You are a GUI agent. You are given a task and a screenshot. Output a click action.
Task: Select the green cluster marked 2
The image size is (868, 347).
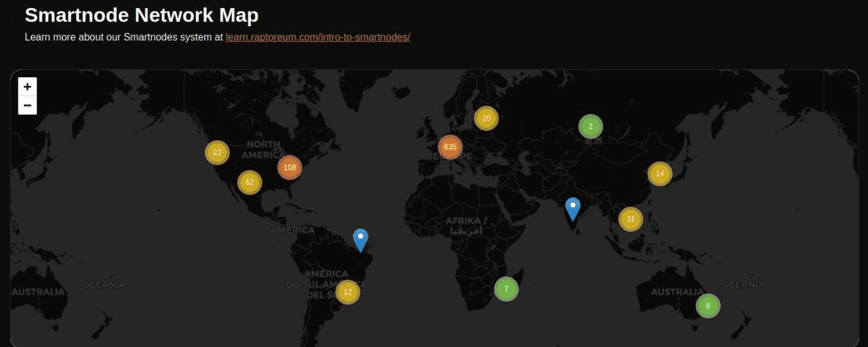(590, 127)
